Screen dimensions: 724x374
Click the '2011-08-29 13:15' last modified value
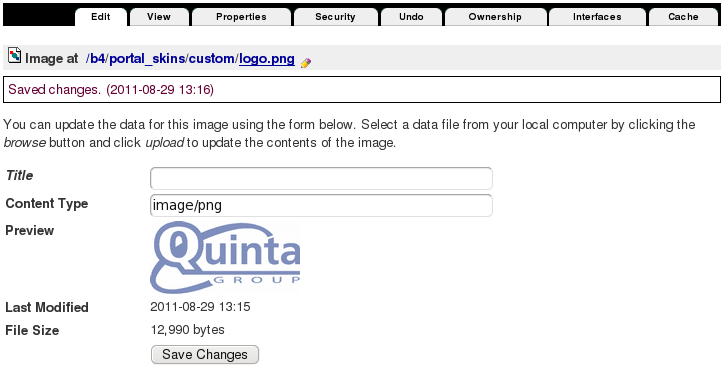point(200,307)
